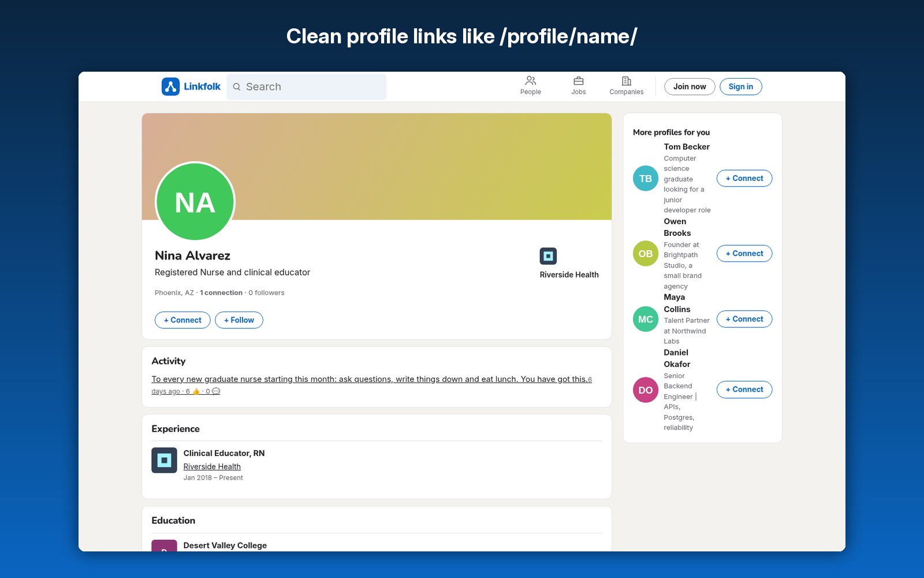Viewport: 924px width, 578px height.
Task: Click the 'Nina Alvarez' profile name heading
Action: [x=192, y=255]
